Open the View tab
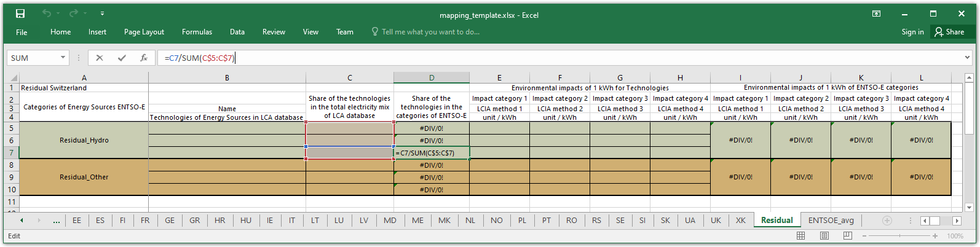 click(x=310, y=32)
